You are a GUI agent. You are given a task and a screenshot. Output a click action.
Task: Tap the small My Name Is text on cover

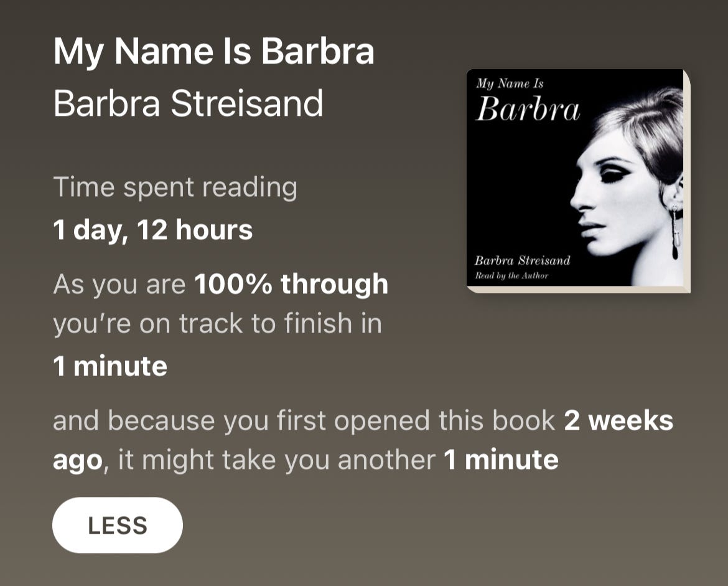(x=510, y=83)
